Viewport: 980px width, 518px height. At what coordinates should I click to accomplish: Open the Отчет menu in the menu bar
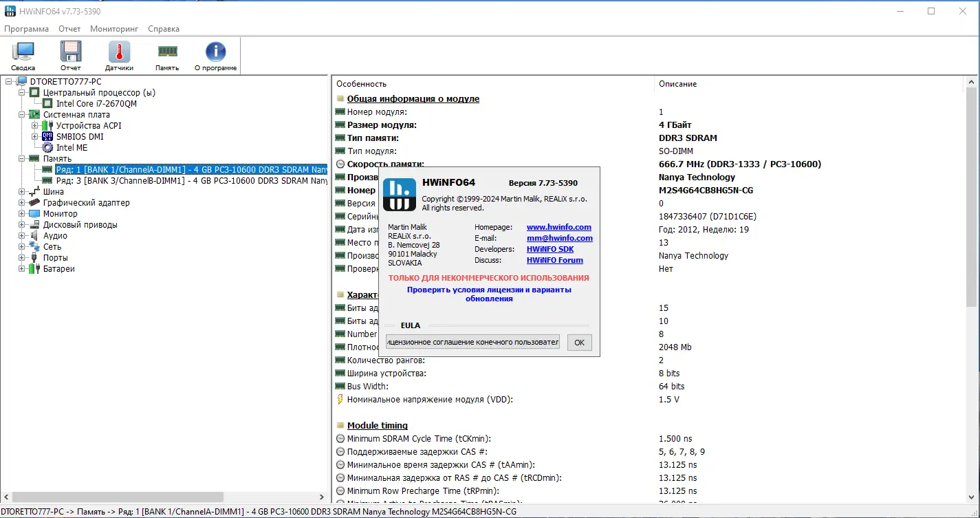[69, 29]
